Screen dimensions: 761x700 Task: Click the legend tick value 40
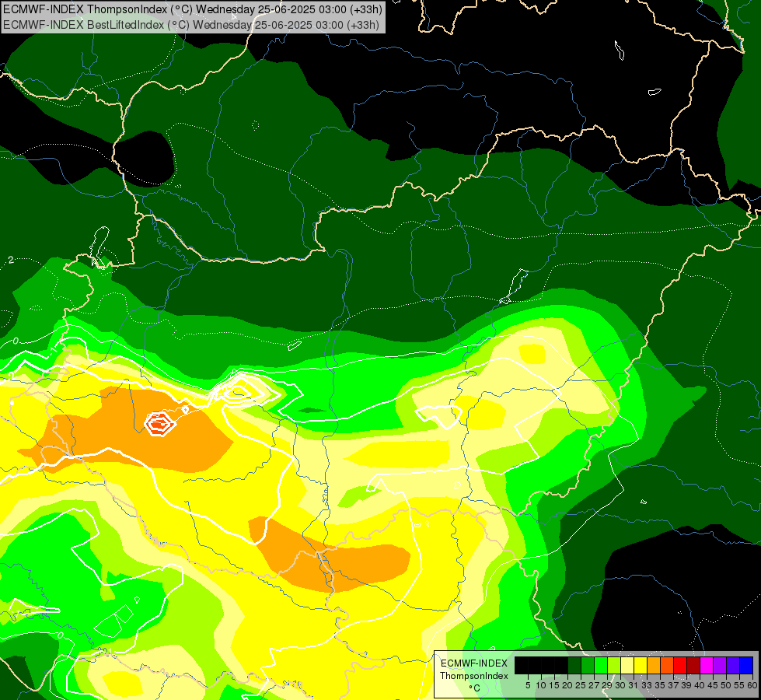coord(700,685)
